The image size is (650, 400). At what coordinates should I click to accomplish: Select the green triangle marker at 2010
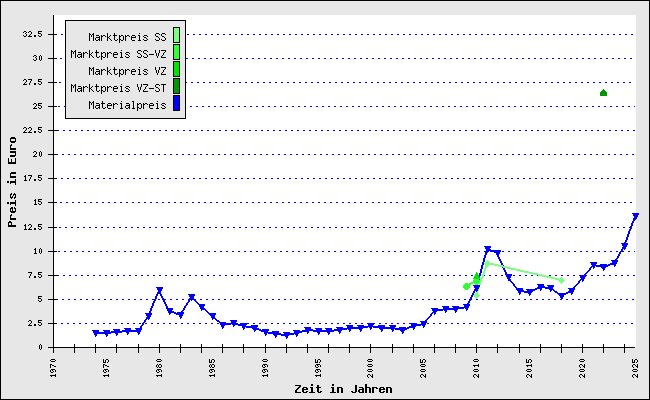(x=477, y=278)
